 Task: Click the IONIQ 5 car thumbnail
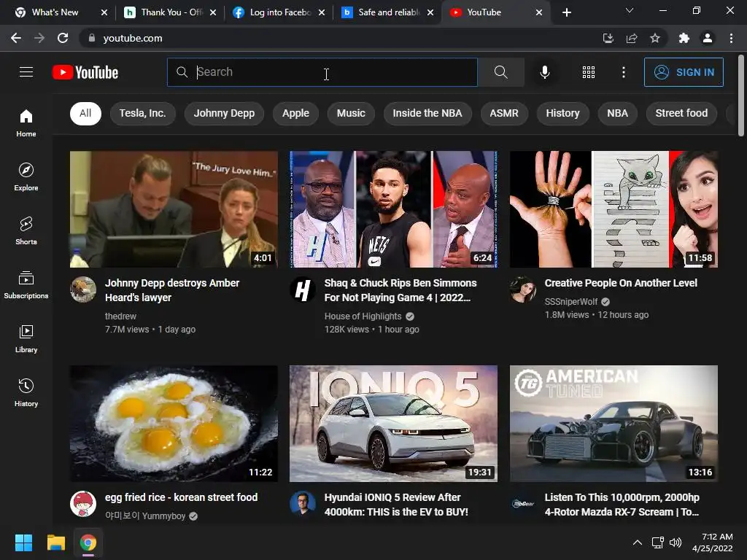click(x=393, y=424)
